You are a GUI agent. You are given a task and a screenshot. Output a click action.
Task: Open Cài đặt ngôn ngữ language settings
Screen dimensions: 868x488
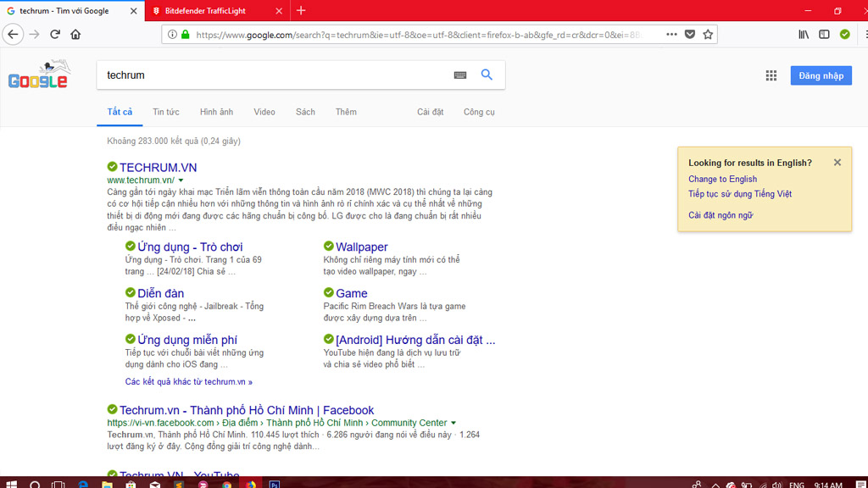point(721,215)
